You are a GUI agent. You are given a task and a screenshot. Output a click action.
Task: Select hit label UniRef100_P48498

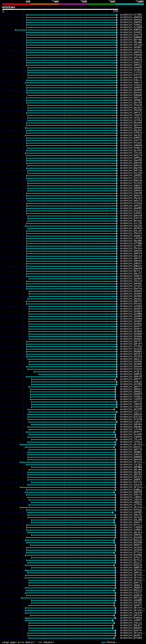tap(131, 55)
